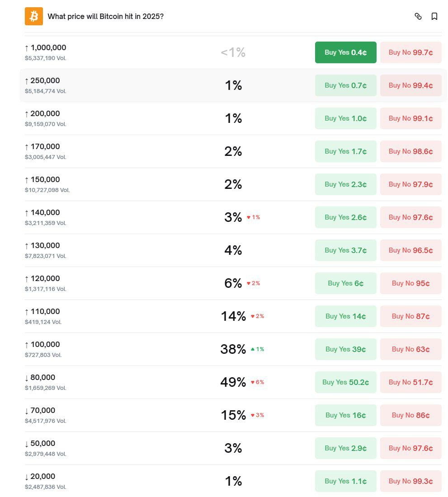The height and width of the screenshot is (497, 448).
Task: Buy No at 51.7¢ for 80,000
Action: 410,382
